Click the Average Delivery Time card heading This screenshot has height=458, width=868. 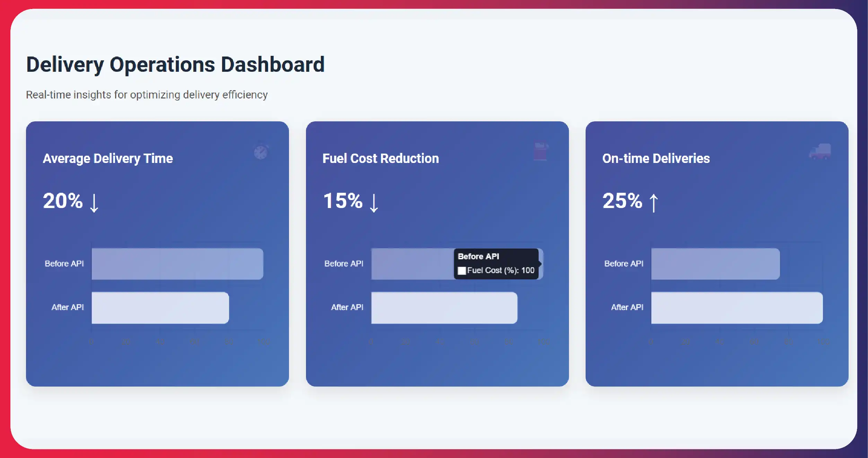[x=108, y=158]
